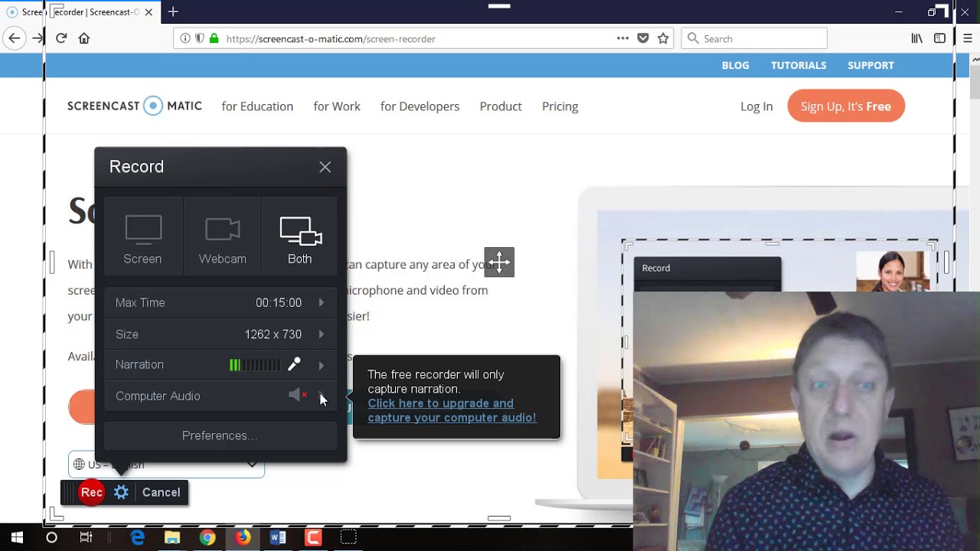Close the Record panel
Screen dimensions: 980x551
point(325,167)
